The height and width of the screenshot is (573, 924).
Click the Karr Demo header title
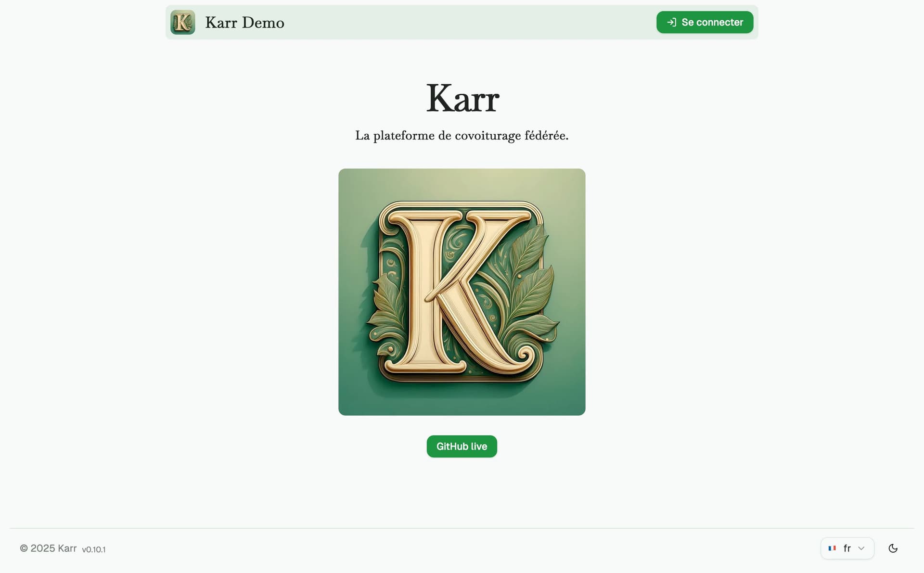coord(244,23)
